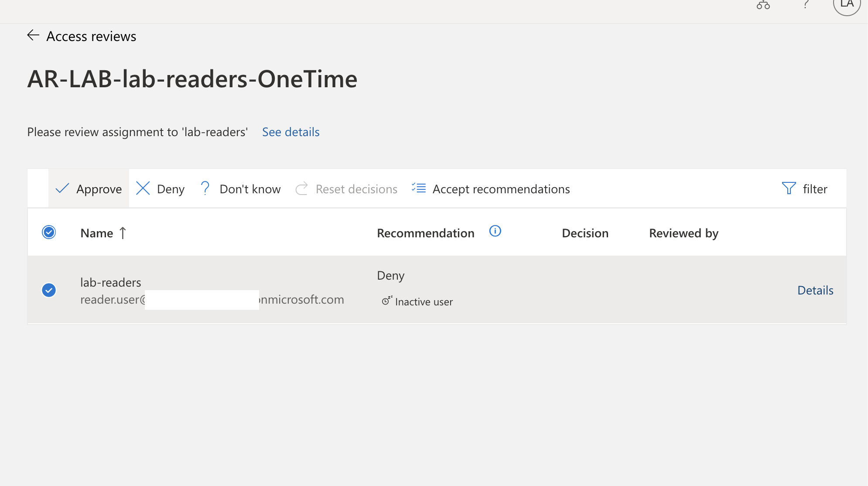Click the Recommendation column header
This screenshot has width=868, height=486.
[426, 233]
